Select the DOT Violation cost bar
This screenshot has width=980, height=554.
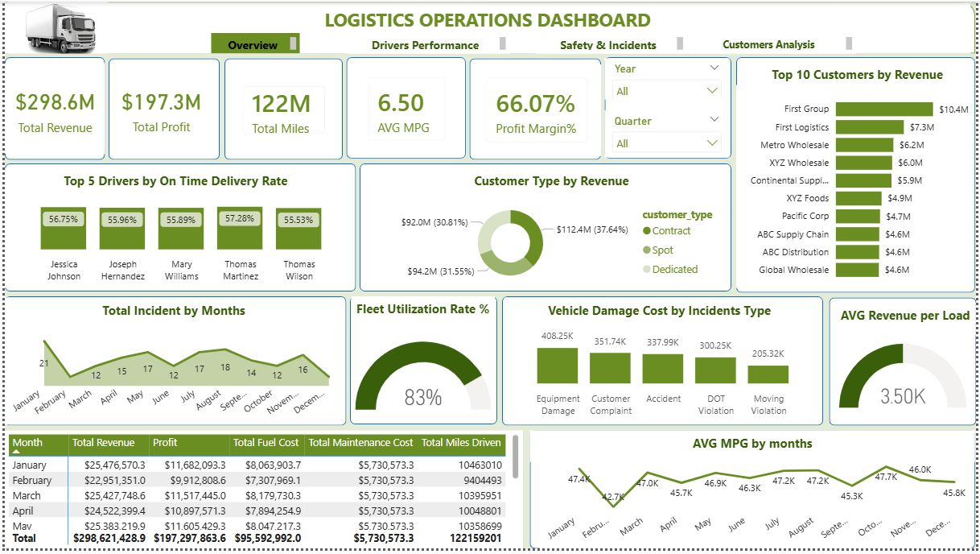pyautogui.click(x=715, y=370)
